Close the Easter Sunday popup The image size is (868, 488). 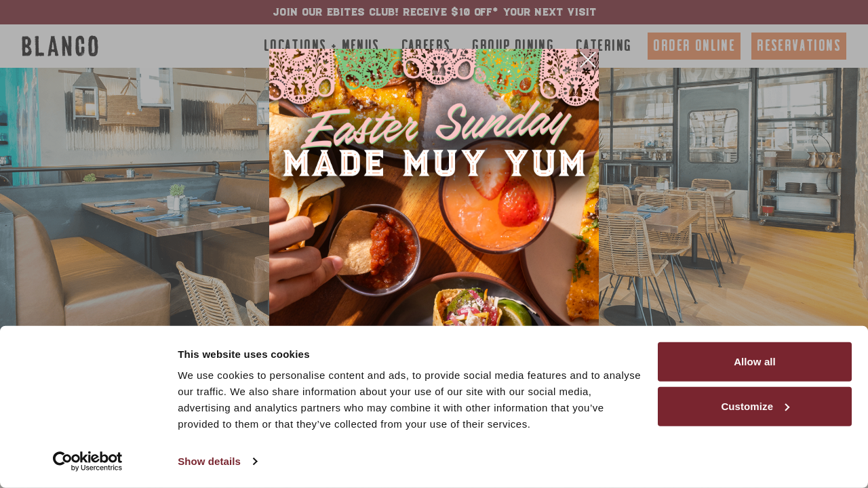(x=587, y=60)
